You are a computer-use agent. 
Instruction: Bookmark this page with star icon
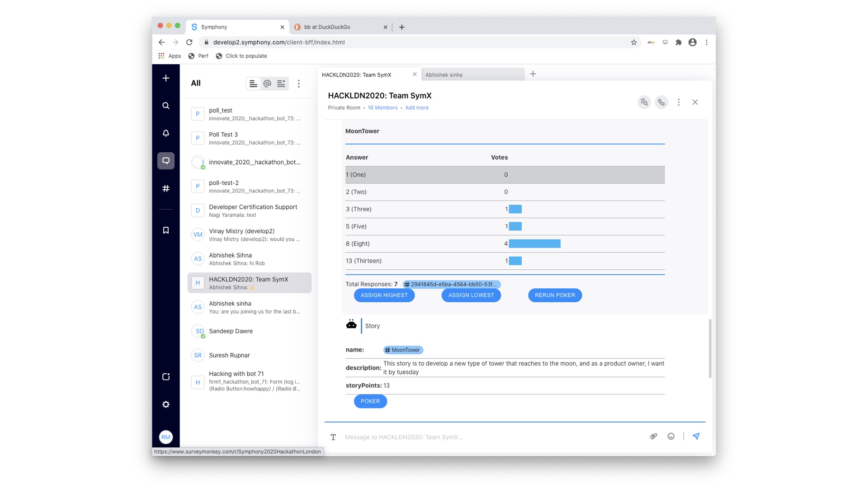click(634, 42)
